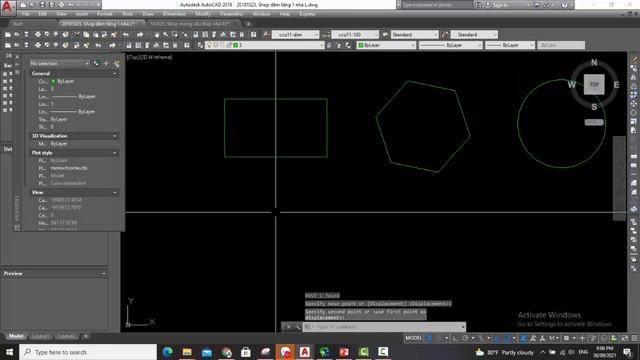This screenshot has height=360, width=640.
Task: Open command line customize wrench icon
Action: pos(298,327)
